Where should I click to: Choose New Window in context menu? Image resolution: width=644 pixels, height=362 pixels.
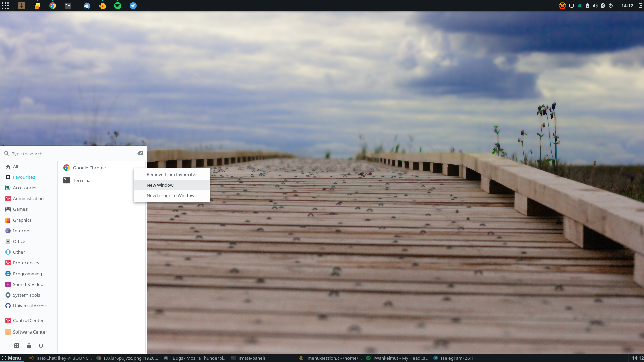(x=172, y=185)
